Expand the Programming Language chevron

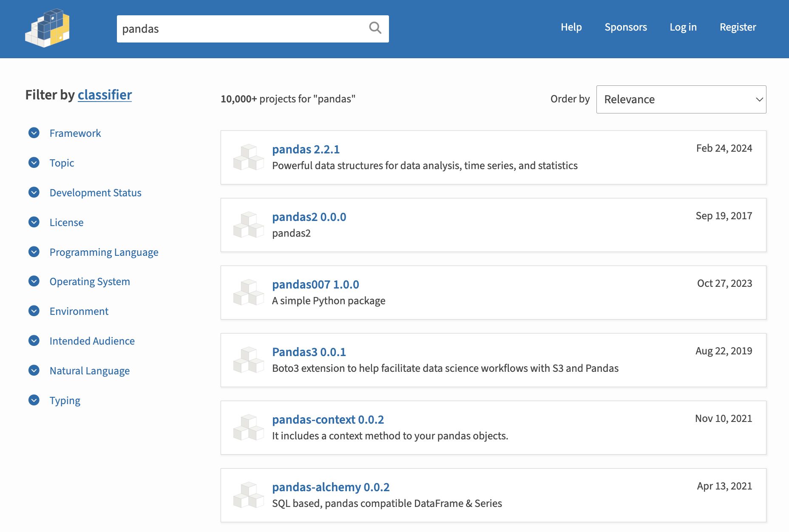(34, 252)
